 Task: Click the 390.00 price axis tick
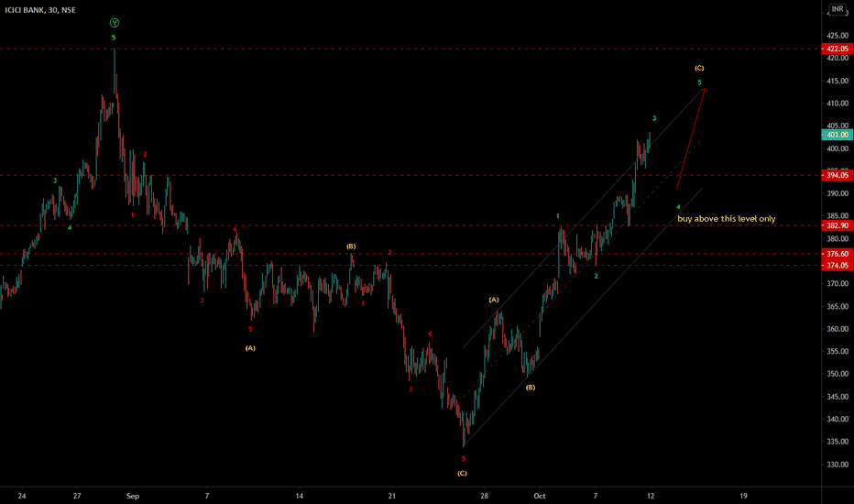838,193
